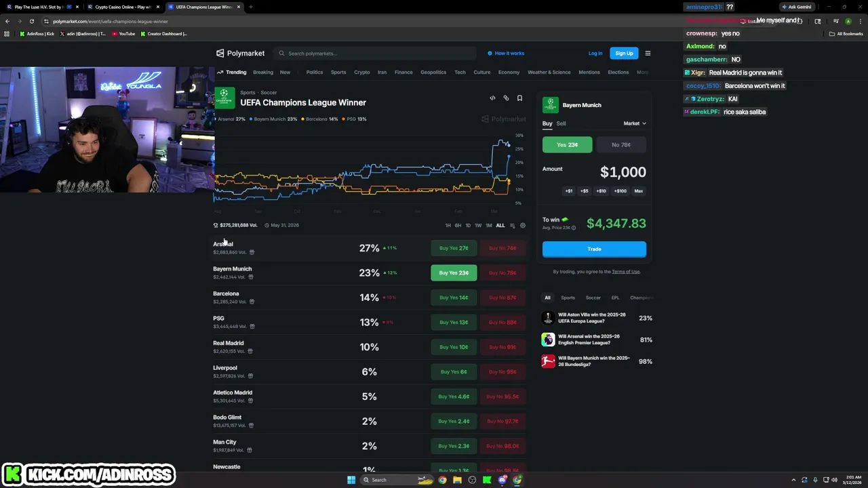Click the gift icon under Bodo Glimt

pyautogui.click(x=251, y=426)
